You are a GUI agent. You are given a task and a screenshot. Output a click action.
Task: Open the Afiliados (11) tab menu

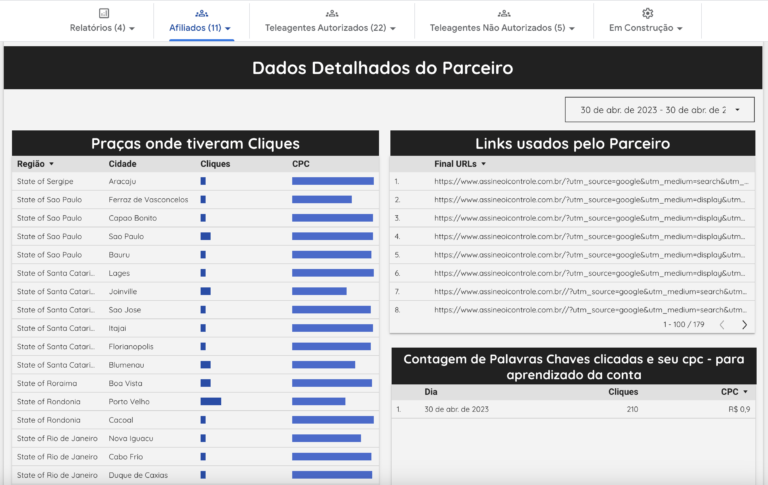click(x=201, y=28)
